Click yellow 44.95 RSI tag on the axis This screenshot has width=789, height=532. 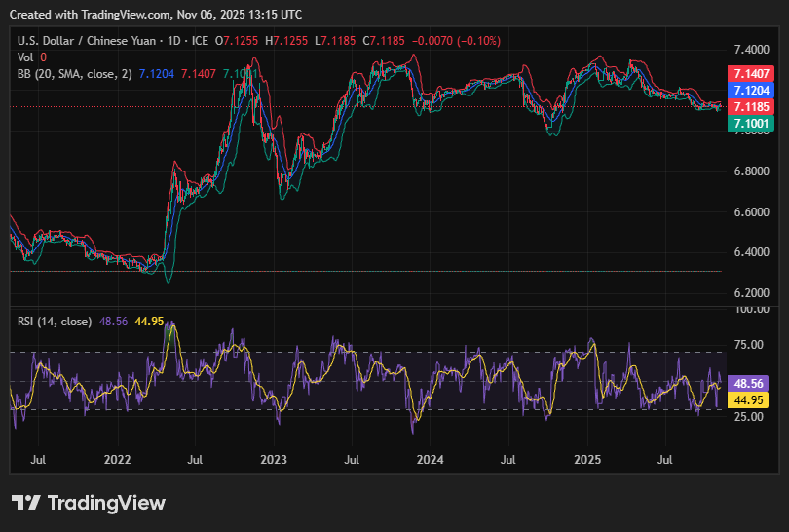750,399
